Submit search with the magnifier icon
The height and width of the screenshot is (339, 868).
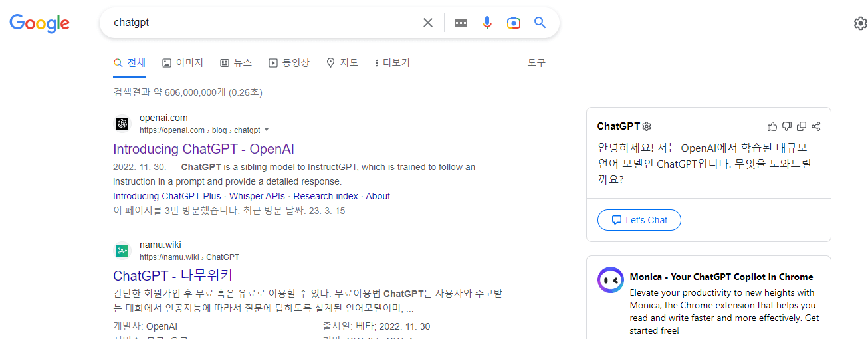coord(540,23)
